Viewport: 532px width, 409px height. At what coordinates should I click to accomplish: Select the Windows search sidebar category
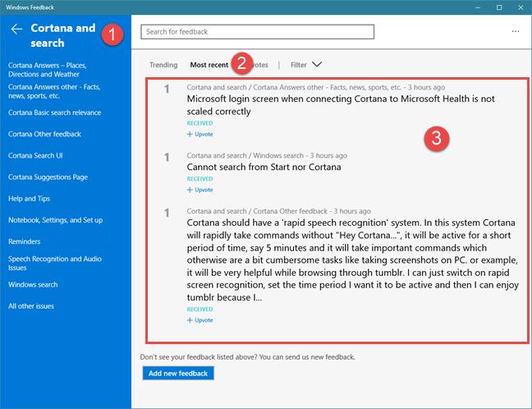pos(33,284)
